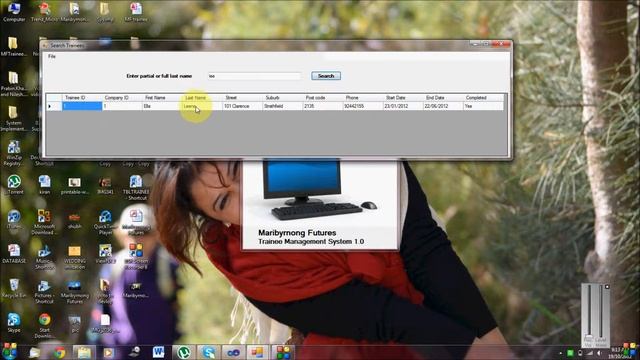Focus the last name search input field
Screen dimensions: 640x360
click(254, 76)
